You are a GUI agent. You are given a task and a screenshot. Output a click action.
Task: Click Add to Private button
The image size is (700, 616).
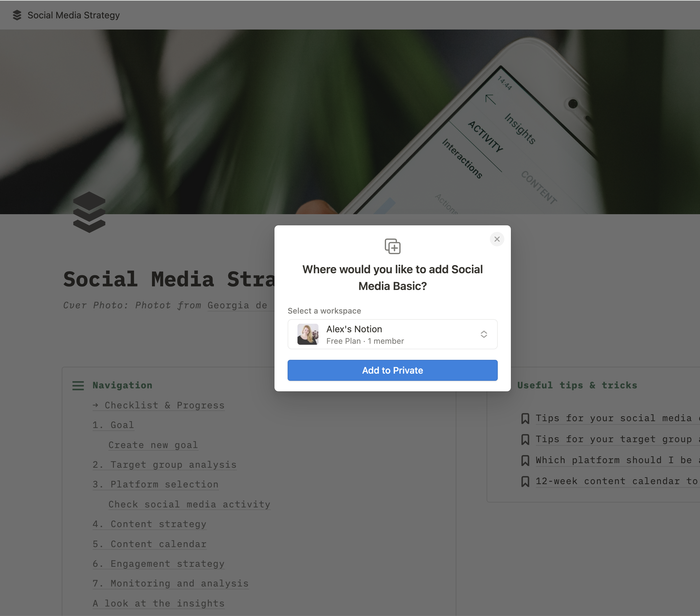[x=392, y=370]
